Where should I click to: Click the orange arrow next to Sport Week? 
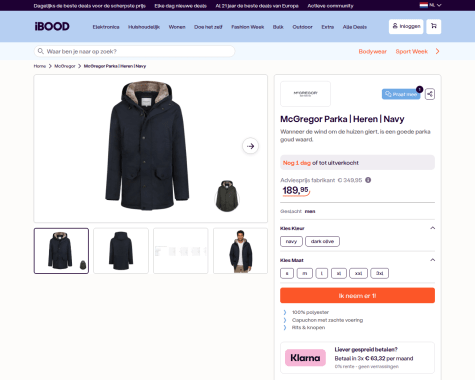[x=437, y=51]
